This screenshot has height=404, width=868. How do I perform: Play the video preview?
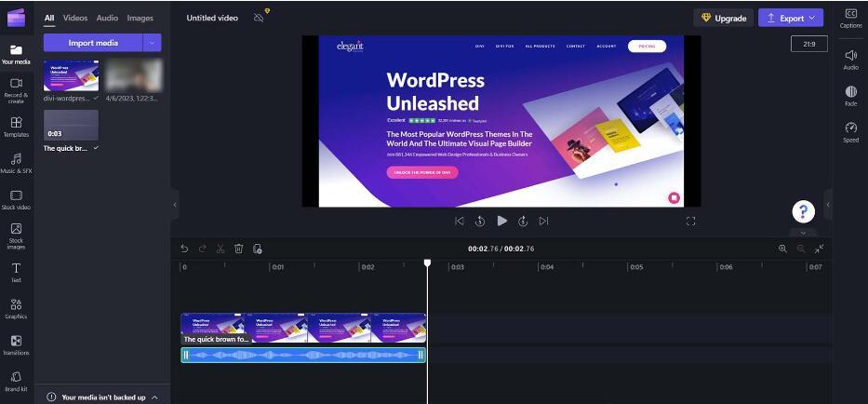501,221
